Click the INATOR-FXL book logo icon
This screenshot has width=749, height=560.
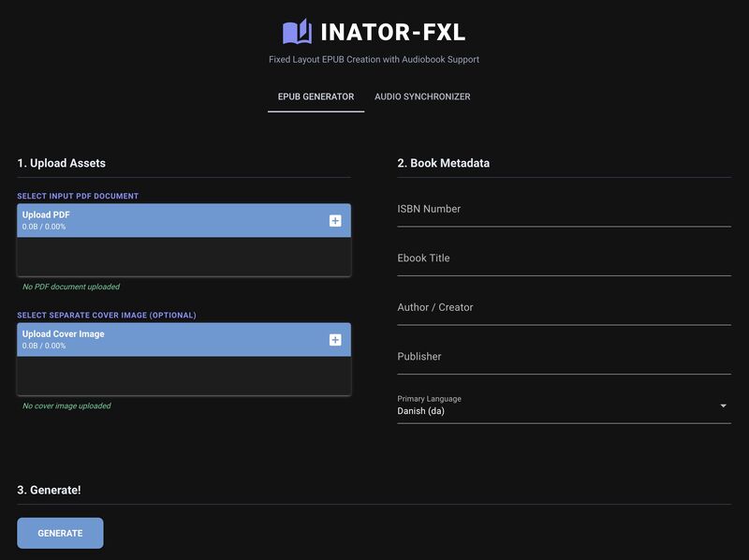click(x=297, y=32)
